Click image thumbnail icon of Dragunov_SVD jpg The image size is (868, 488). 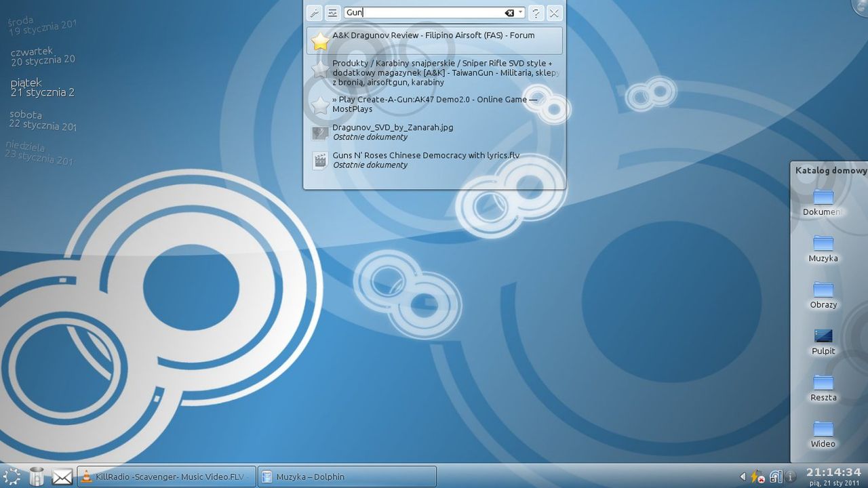[x=320, y=133]
